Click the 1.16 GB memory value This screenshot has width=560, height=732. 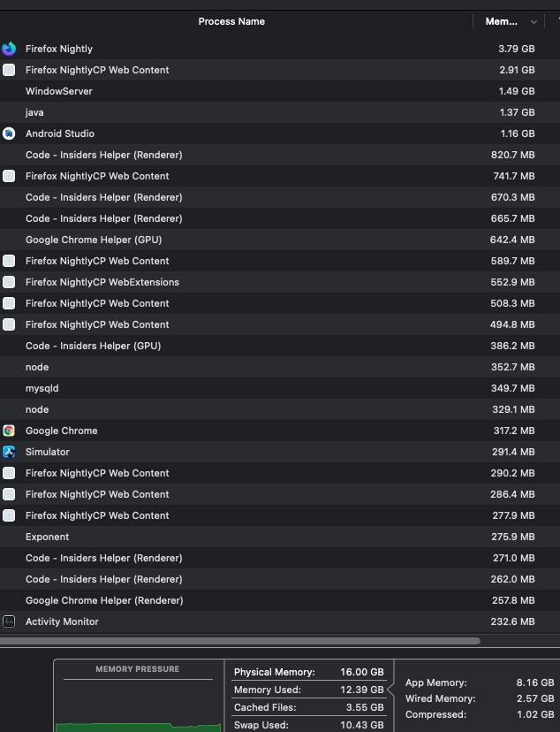click(518, 133)
